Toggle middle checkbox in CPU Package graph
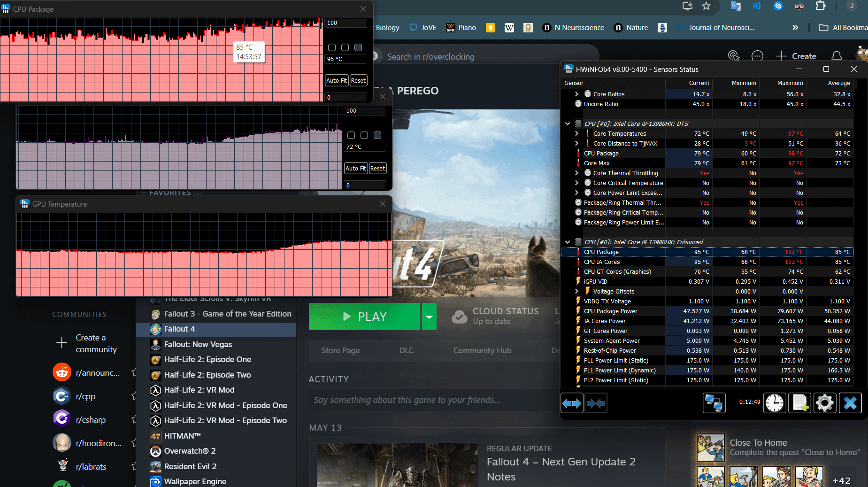 [x=345, y=47]
